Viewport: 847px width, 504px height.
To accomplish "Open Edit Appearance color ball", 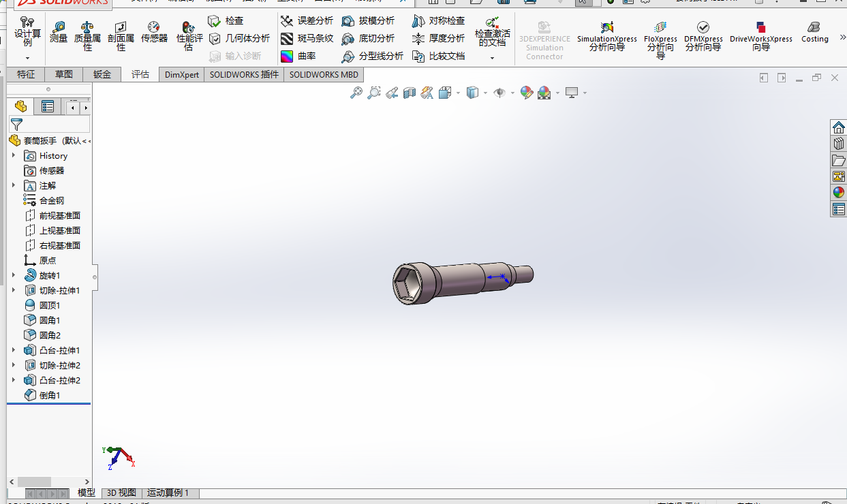I will tap(526, 93).
